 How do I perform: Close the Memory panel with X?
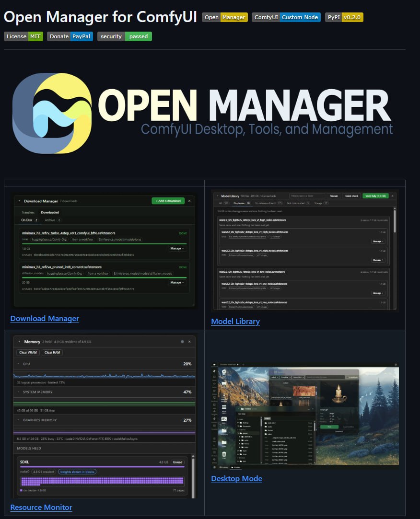pos(189,342)
